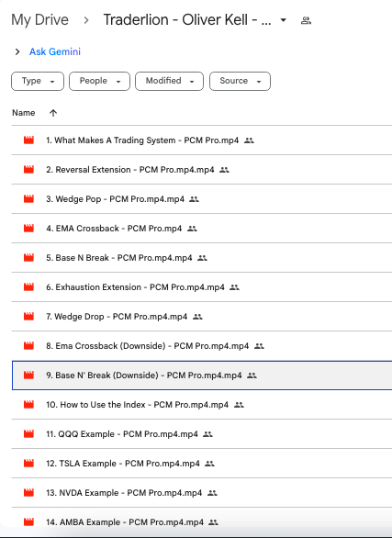The image size is (392, 538).
Task: Open the People filter dropdown
Action: coord(99,81)
